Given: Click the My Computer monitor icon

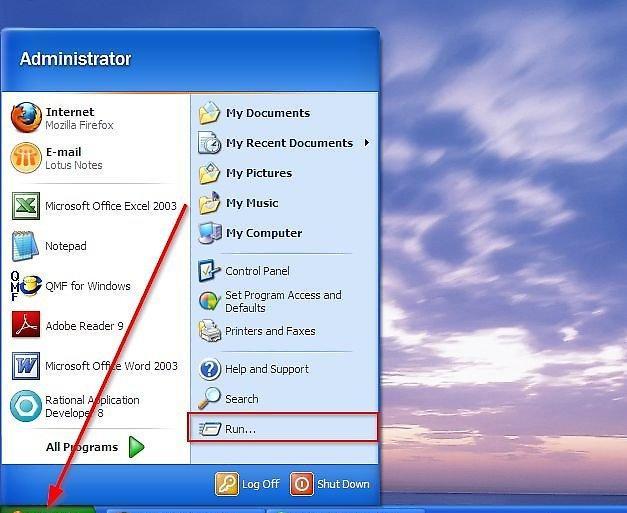Looking at the screenshot, I should 210,233.
